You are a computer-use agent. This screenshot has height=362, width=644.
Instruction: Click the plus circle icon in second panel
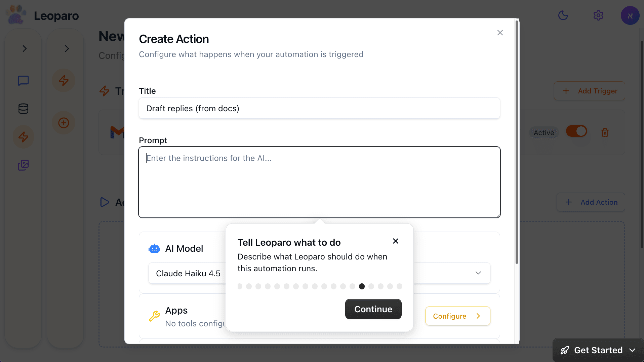click(x=64, y=123)
